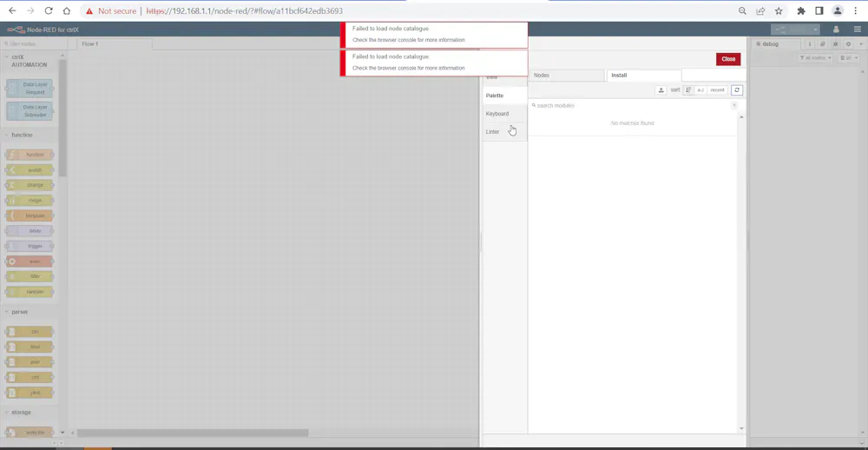Click the workspace horizontal scrollbar

tap(193, 433)
